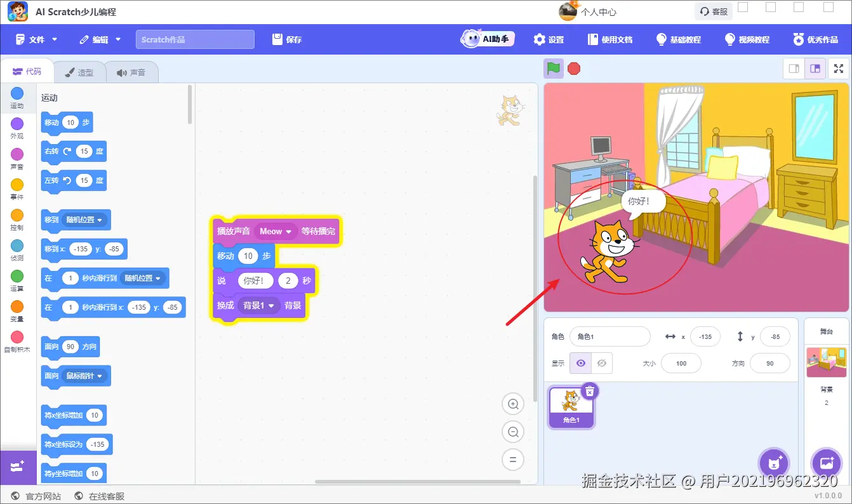Click the sprite name field 角色1
The image size is (852, 504).
(x=609, y=336)
